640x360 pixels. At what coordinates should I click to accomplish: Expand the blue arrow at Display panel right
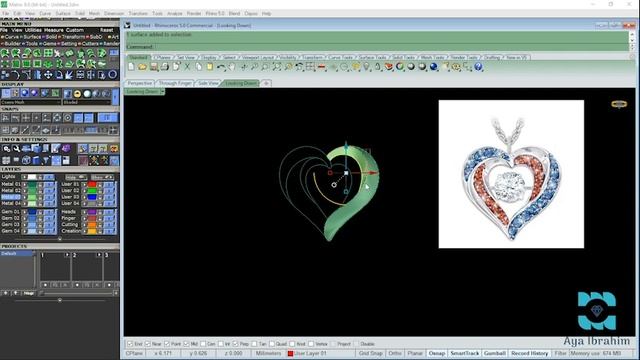coord(116,97)
